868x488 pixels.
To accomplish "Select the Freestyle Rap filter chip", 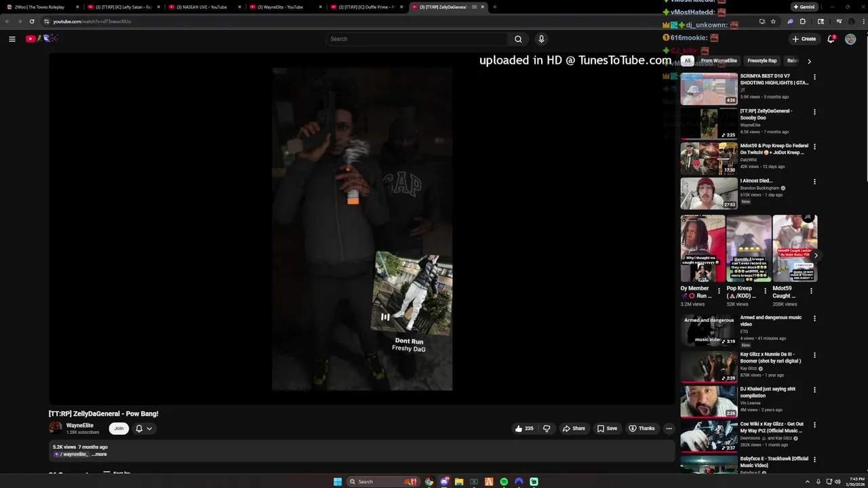I will point(762,61).
